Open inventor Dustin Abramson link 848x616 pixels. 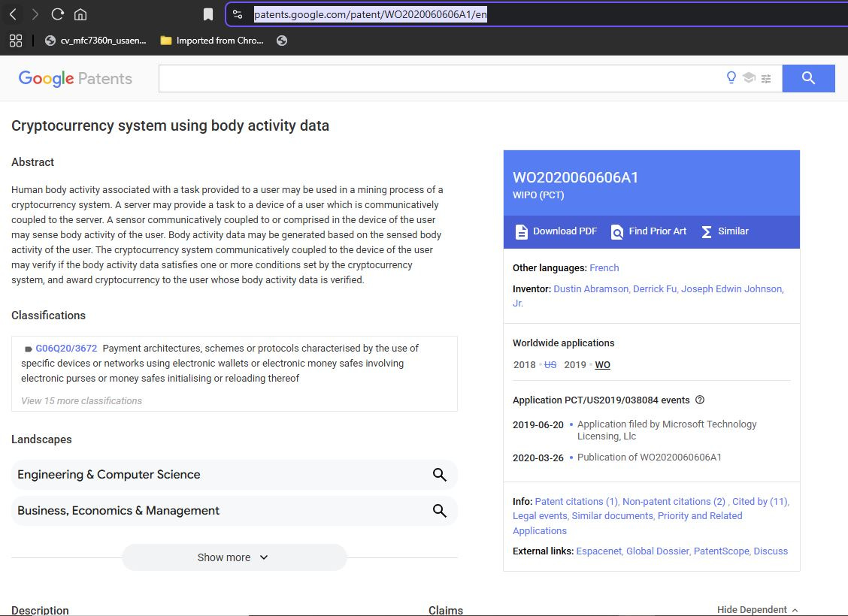591,289
